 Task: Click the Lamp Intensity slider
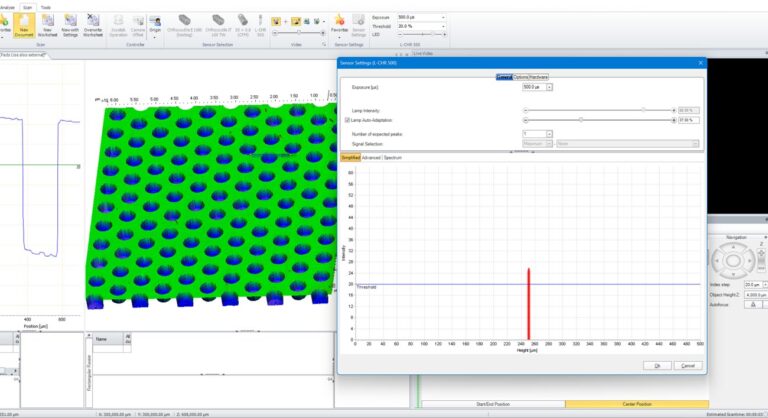pos(598,109)
